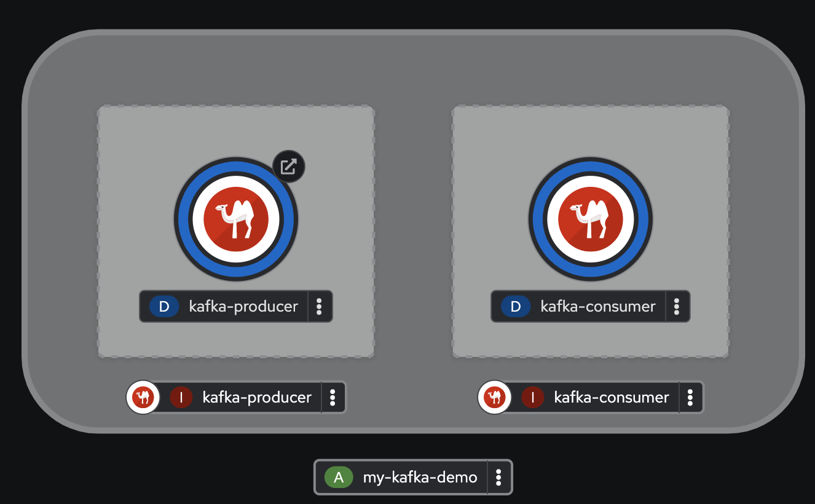Click the red I badge on kafka-consumer integration

point(532,397)
